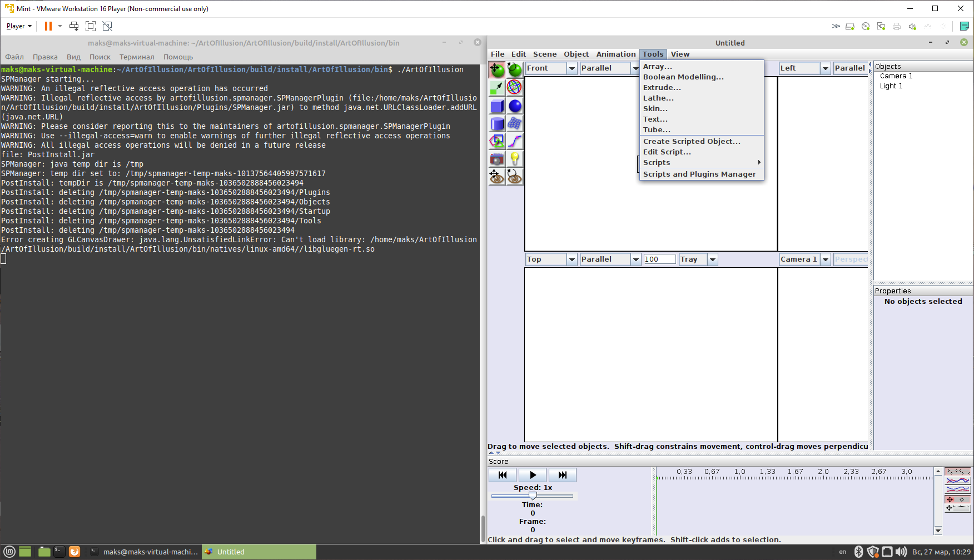Select the Move Object tool

[x=497, y=70]
